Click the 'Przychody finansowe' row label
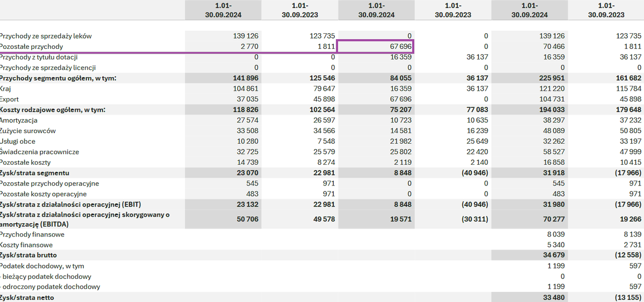This screenshot has width=644, height=302. click(x=32, y=234)
